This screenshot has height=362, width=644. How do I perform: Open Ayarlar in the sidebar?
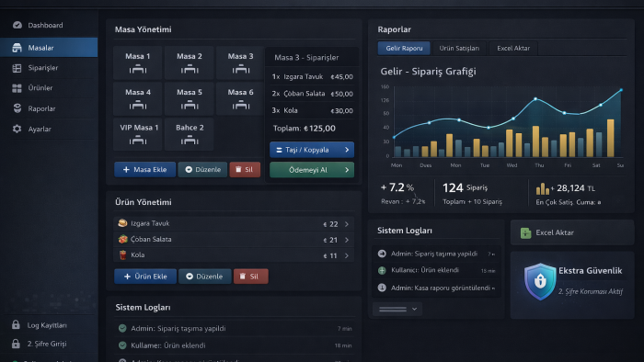pos(49,129)
